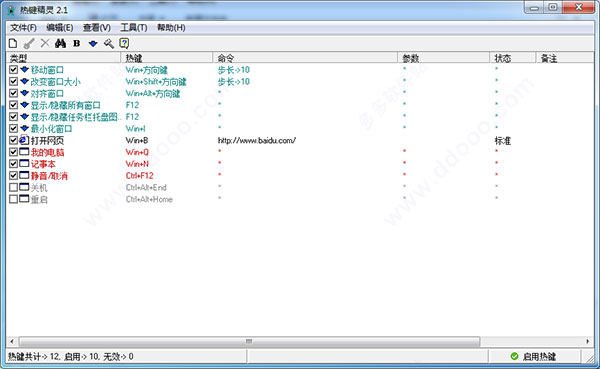This screenshot has width=600, height=369.
Task: Uncheck the 对齐窗口 checkbox
Action: [13, 93]
